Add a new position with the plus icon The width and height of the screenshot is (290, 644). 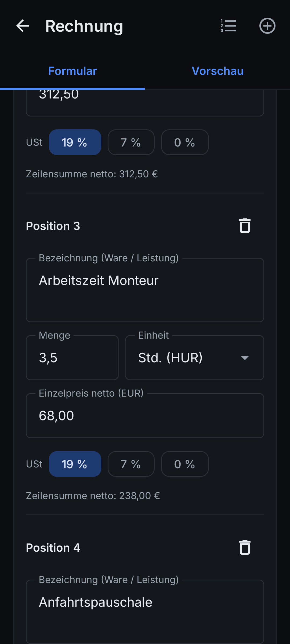coord(267,26)
